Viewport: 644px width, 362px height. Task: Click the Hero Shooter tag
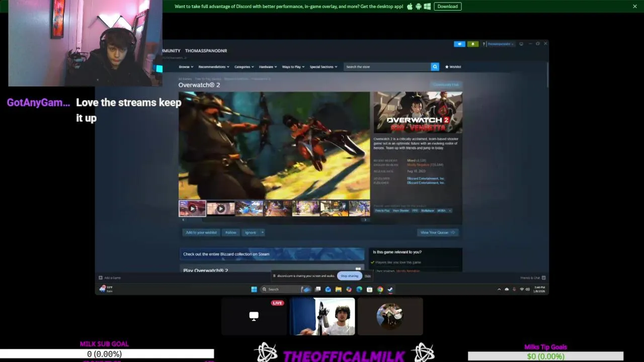pyautogui.click(x=401, y=211)
